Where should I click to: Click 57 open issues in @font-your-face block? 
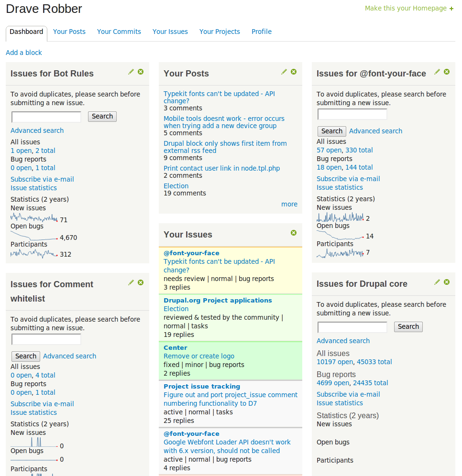329,150
